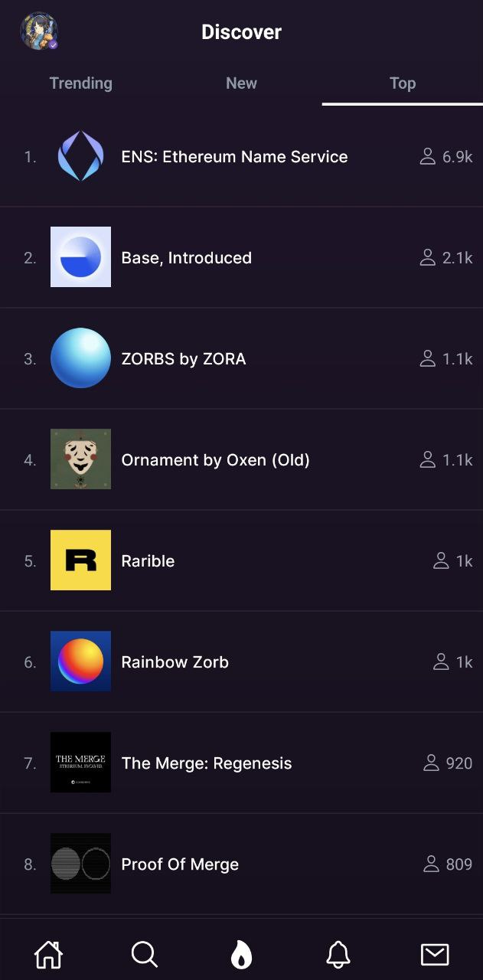This screenshot has height=980, width=483.
Task: Open ENS: Ethereum Name Service channel
Action: coord(234,157)
